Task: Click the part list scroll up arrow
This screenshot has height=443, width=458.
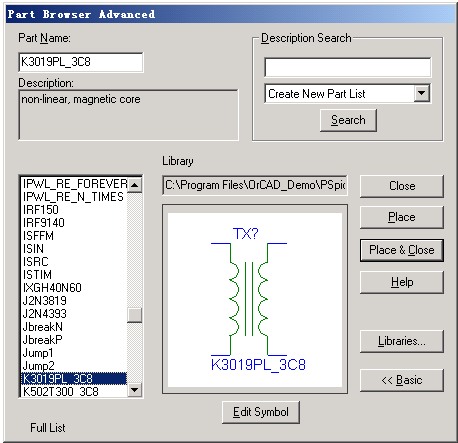Action: tap(135, 185)
